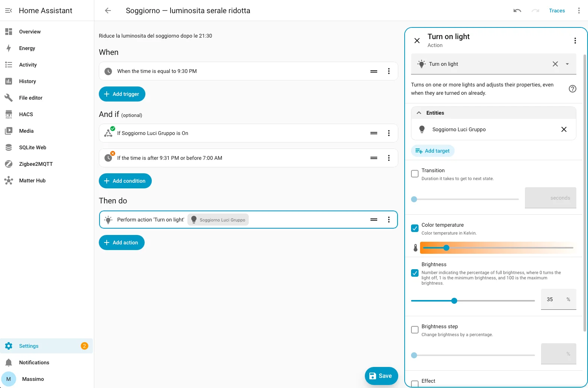Click the SQLite Web database icon
This screenshot has height=388, width=588.
coord(9,147)
